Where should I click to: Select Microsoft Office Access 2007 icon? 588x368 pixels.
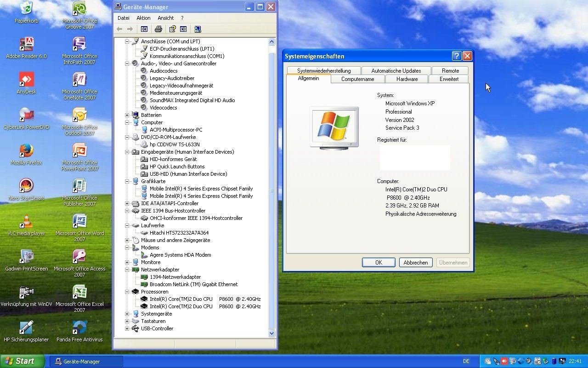(x=79, y=263)
